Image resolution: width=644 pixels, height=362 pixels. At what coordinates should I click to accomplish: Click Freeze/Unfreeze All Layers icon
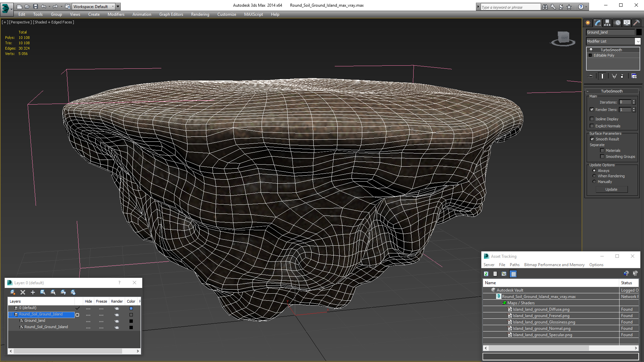[73, 292]
